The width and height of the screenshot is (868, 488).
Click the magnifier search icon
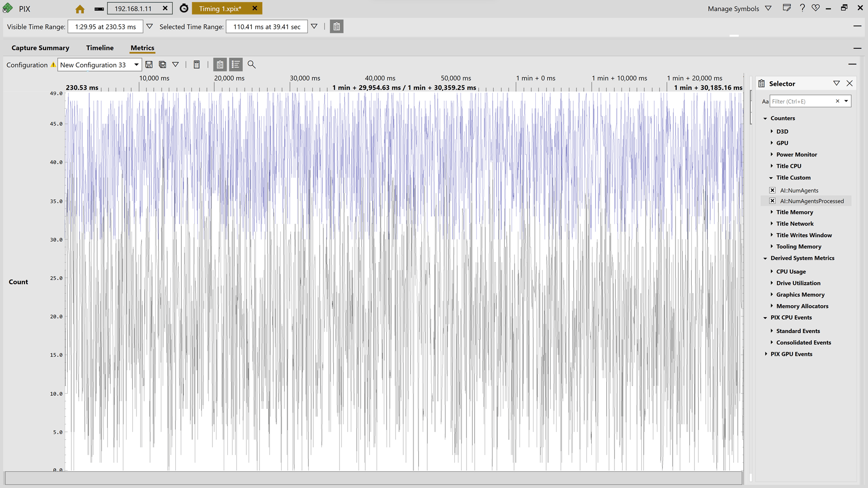pos(252,65)
